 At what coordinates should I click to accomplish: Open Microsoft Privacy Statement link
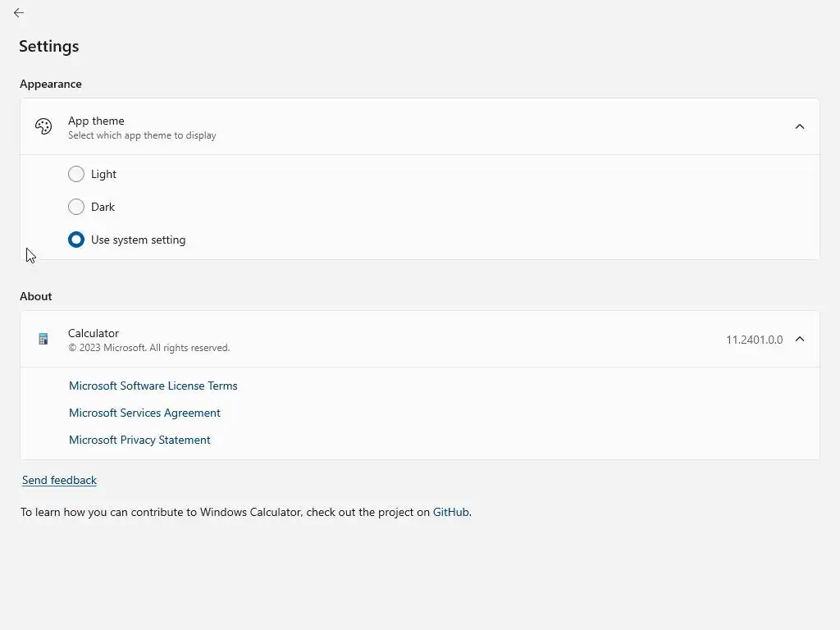click(x=139, y=440)
